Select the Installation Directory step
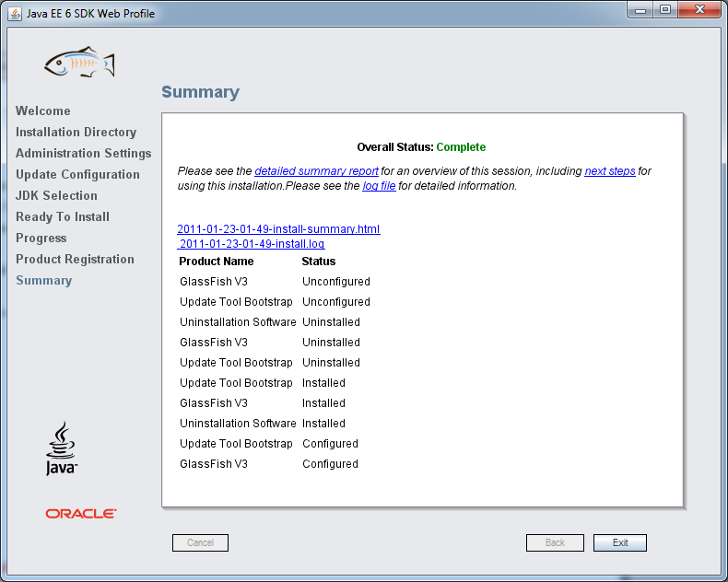This screenshot has height=582, width=728. click(76, 133)
